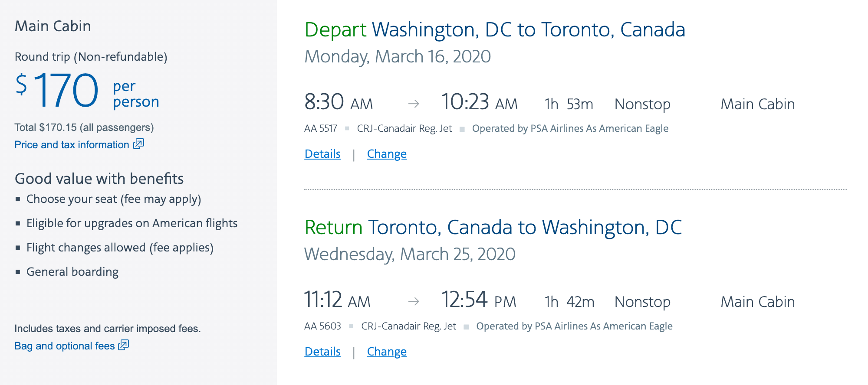Click the Main Cabin title in the fare panel
The width and height of the screenshot is (868, 385).
point(53,26)
